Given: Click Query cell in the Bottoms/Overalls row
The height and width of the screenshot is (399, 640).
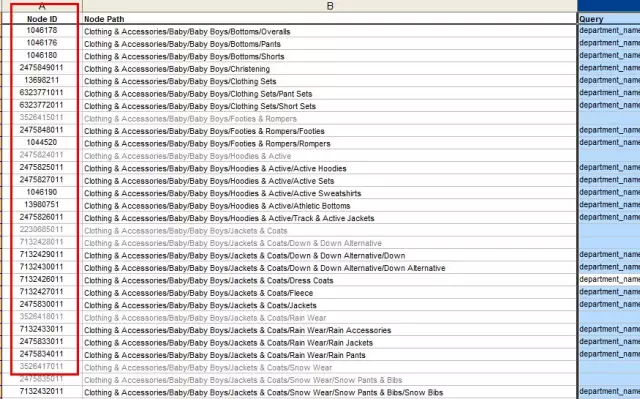Looking at the screenshot, I should (x=609, y=31).
